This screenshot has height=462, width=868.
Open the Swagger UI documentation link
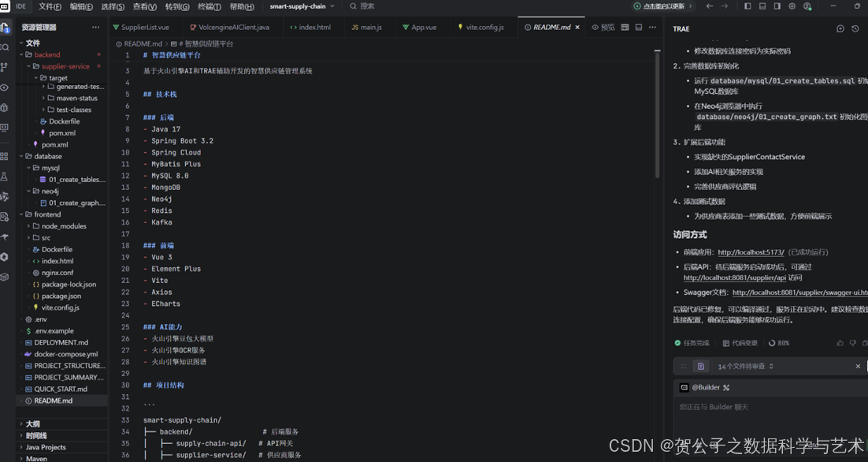800,292
